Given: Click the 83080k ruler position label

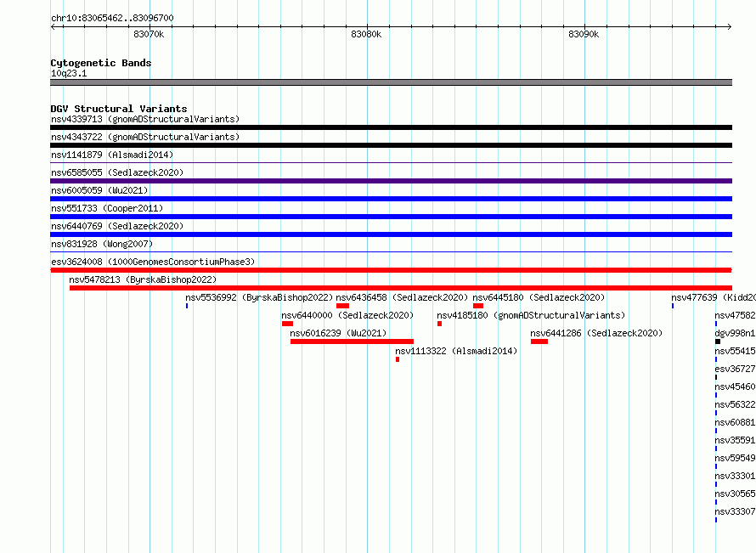Looking at the screenshot, I should (x=366, y=34).
